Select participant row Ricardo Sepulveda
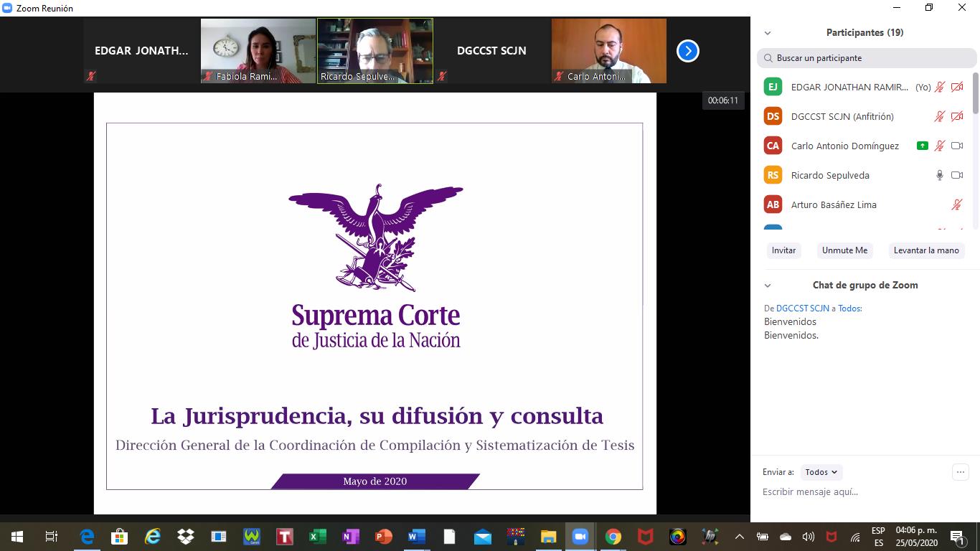This screenshot has height=551, width=980. [x=864, y=175]
